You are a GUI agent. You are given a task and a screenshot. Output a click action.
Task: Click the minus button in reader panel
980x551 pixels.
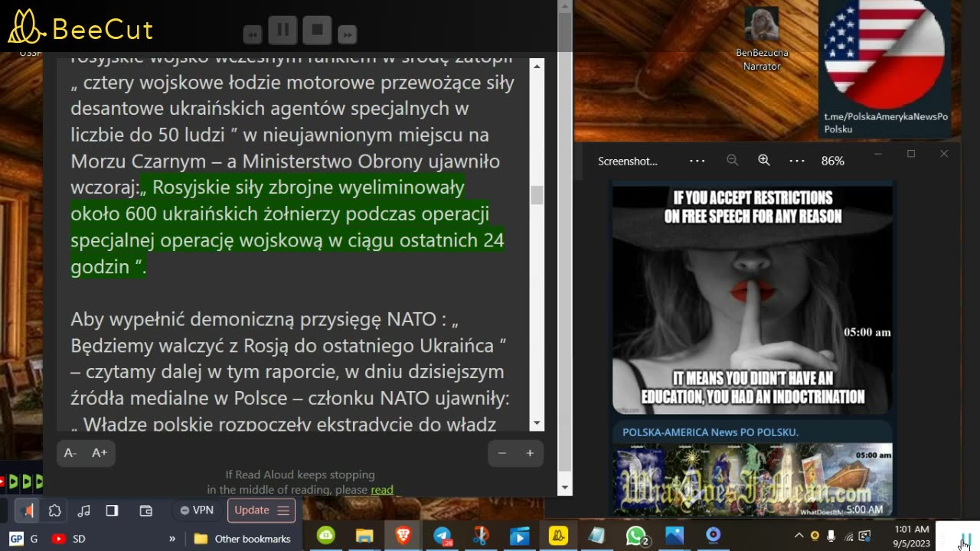click(502, 453)
